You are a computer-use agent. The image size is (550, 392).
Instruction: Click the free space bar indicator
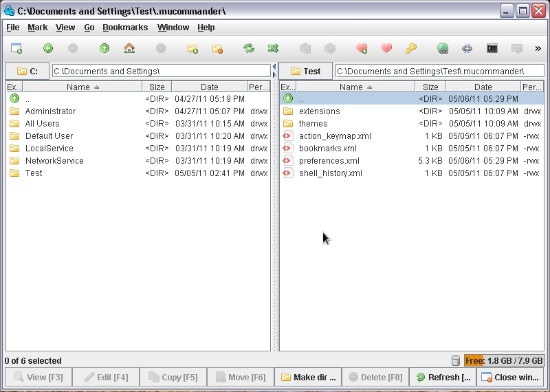(504, 360)
